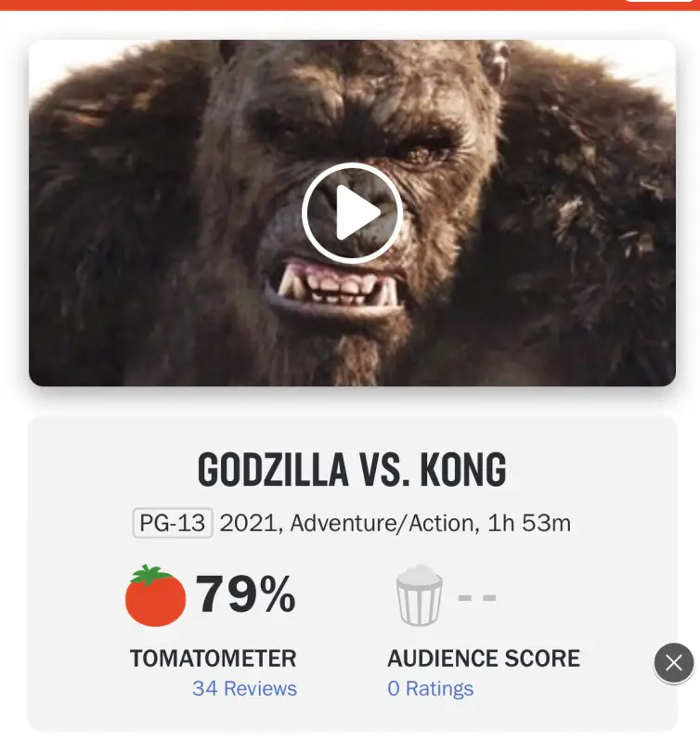The height and width of the screenshot is (743, 700).
Task: Play the Godzilla vs. Kong trailer
Action: click(352, 215)
